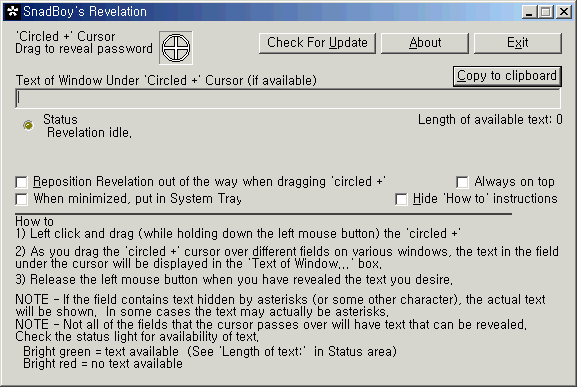577x387 pixels.
Task: Check for program update
Action: [x=317, y=43]
